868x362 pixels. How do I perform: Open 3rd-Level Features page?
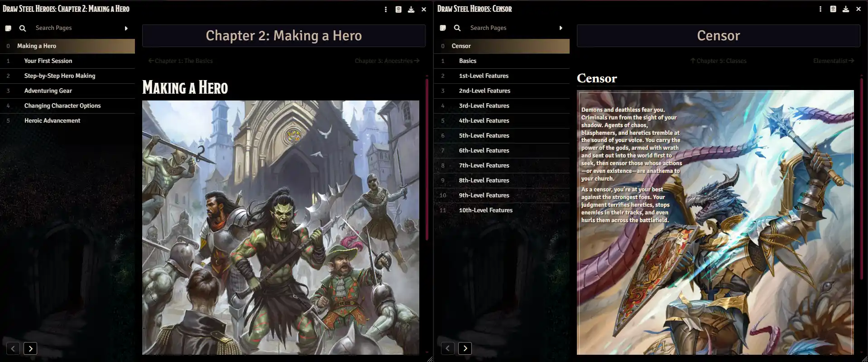click(502, 106)
